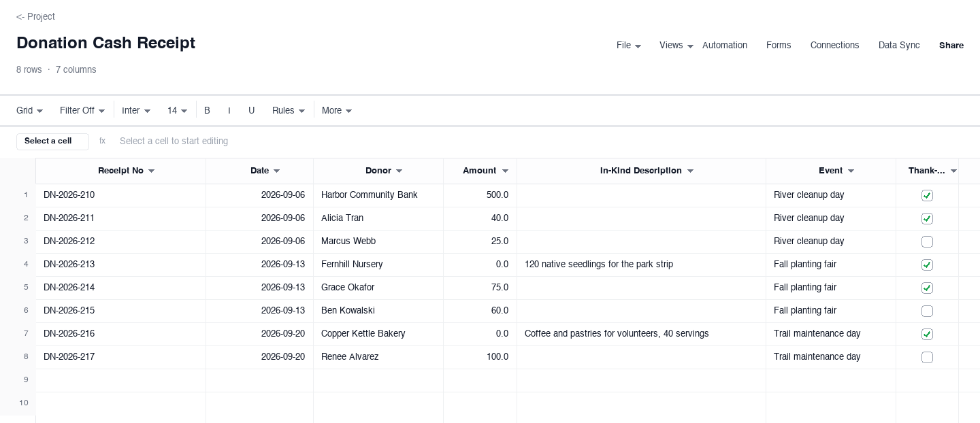
Task: Select donor cell Renee Alvarez
Action: [378, 357]
